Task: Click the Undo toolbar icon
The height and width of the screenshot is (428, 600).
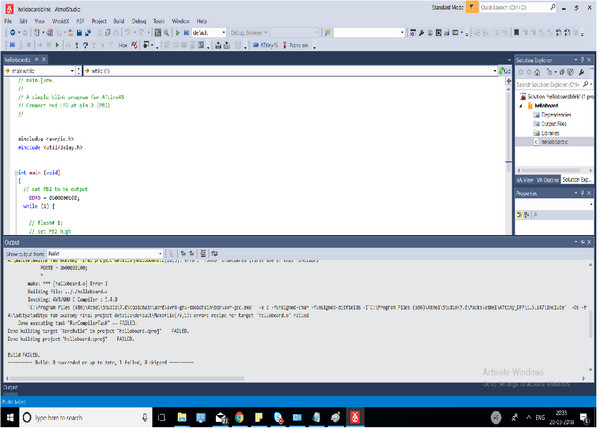Action: [127, 33]
